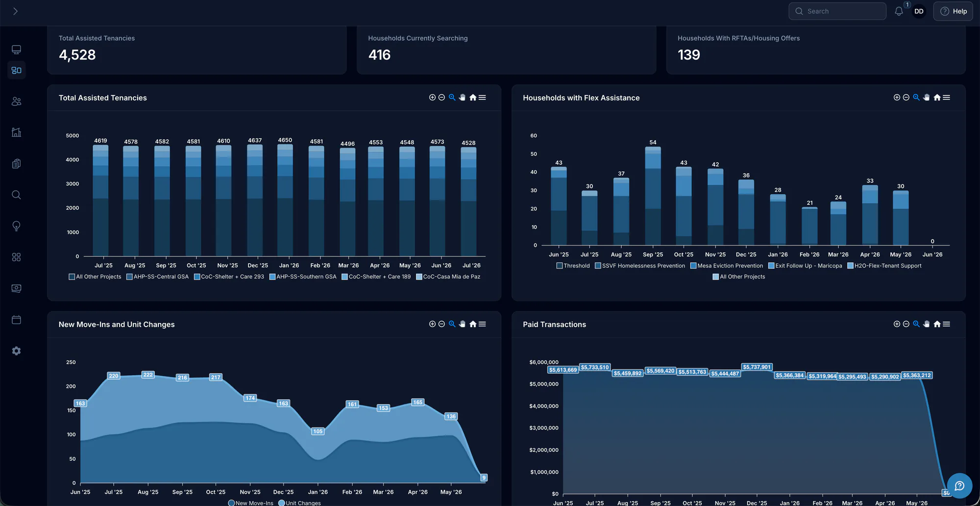Toggle the Unit Changes legend series

pyautogui.click(x=299, y=503)
